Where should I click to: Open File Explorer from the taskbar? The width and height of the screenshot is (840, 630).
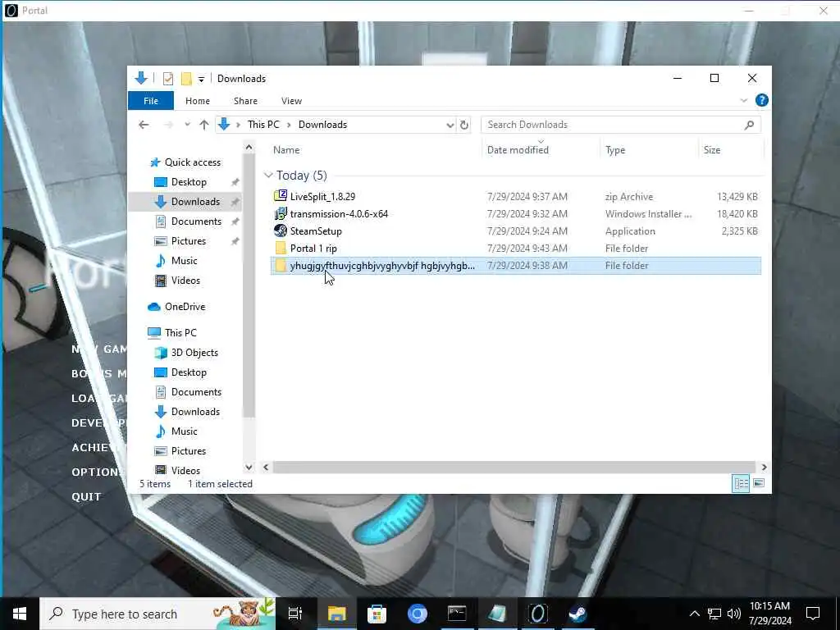tap(336, 614)
